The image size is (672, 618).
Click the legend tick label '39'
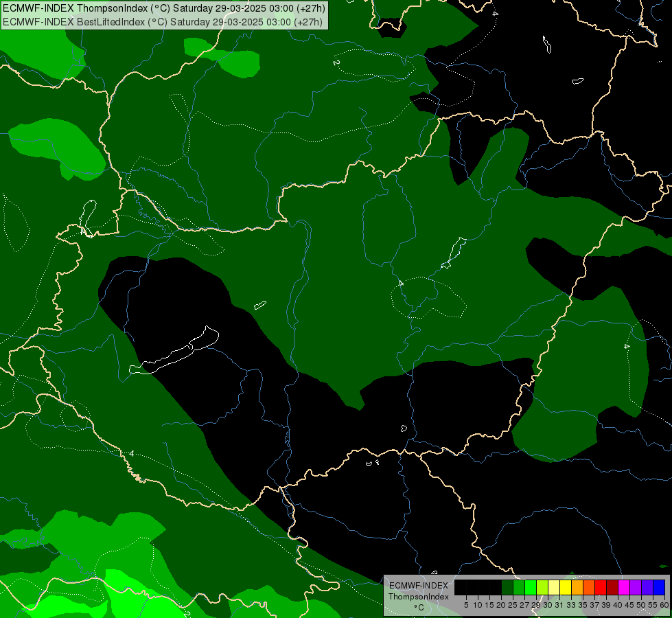(606, 605)
